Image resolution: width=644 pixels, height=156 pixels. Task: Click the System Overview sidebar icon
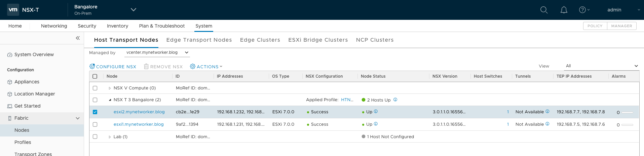tap(10, 55)
